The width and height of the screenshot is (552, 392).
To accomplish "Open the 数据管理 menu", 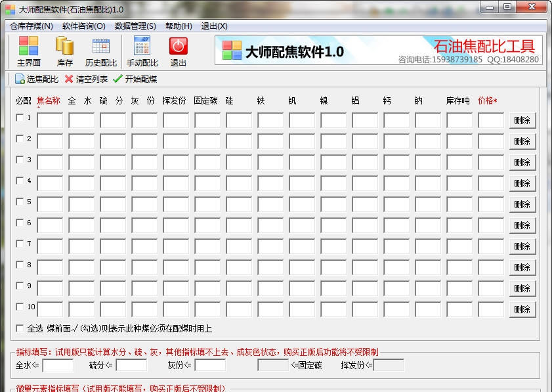I will click(134, 26).
